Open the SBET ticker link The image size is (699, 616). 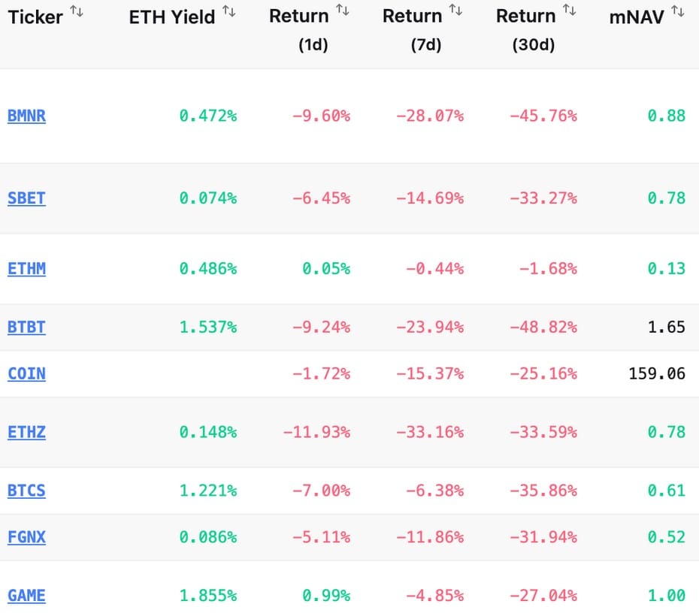(26, 198)
